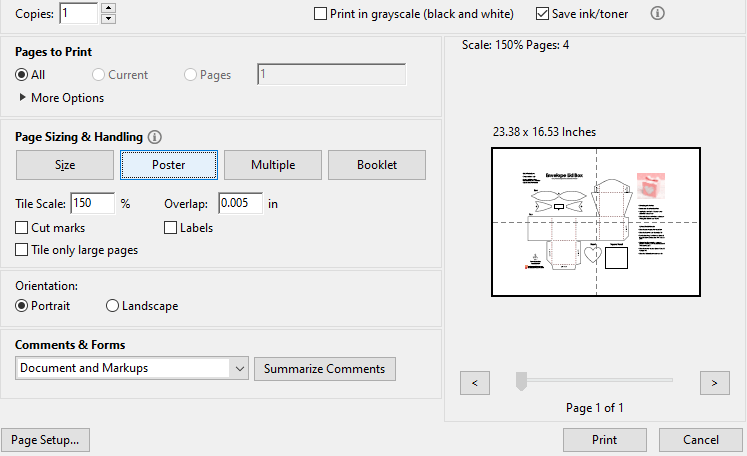The image size is (747, 456).
Task: Switch to Size page handling mode
Action: pyautogui.click(x=65, y=164)
